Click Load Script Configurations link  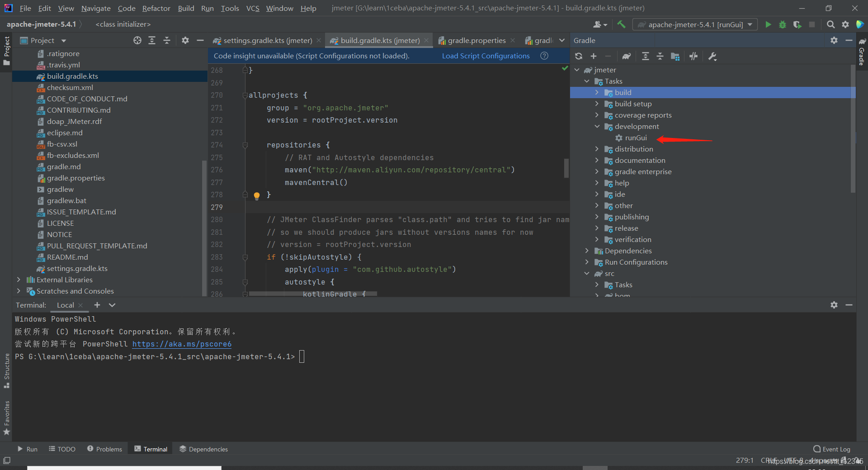click(486, 56)
